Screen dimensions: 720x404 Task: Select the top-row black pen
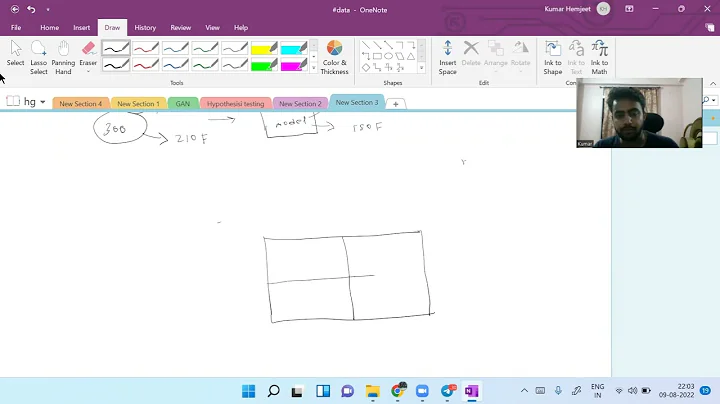[x=116, y=48]
